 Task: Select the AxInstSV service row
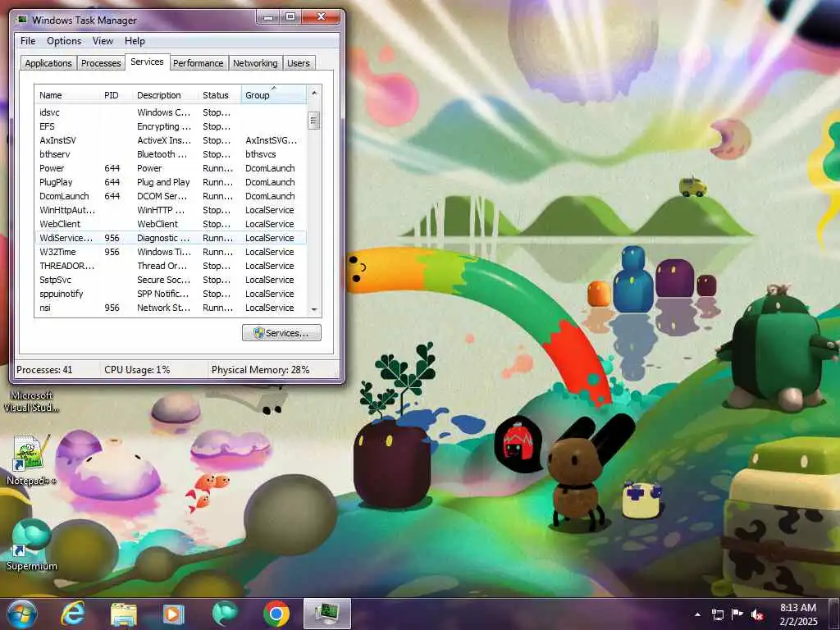pos(171,140)
